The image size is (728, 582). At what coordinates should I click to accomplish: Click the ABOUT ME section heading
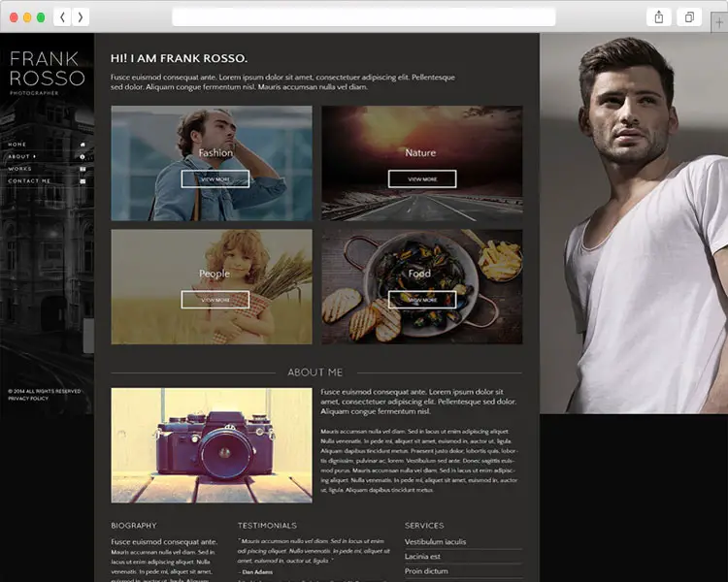(x=314, y=372)
